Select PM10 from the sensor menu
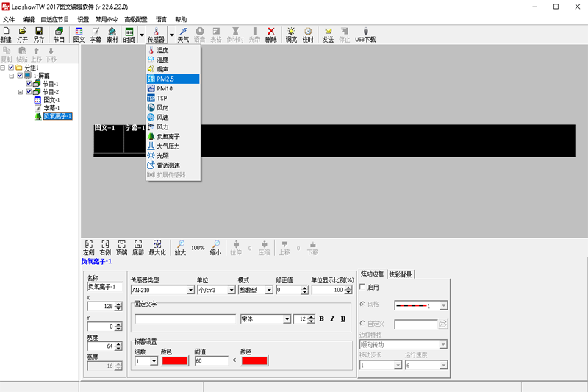The width and height of the screenshot is (588, 392). point(165,88)
